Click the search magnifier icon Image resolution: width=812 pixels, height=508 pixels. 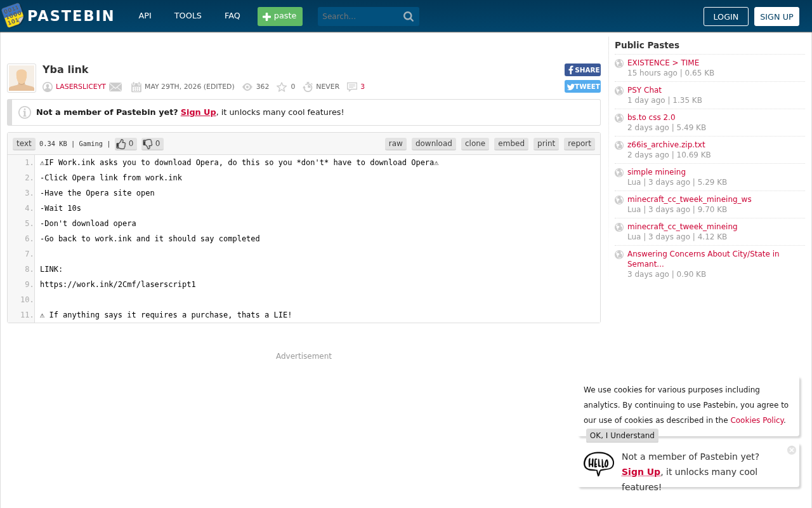[409, 17]
